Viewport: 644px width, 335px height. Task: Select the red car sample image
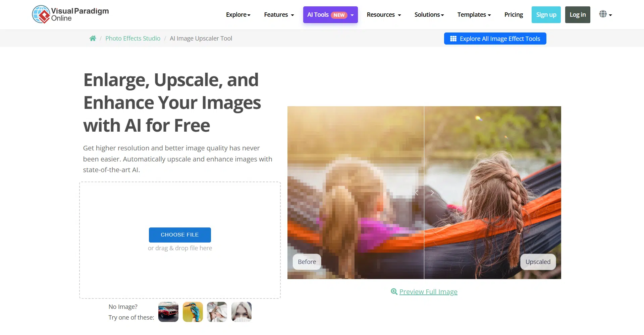168,312
